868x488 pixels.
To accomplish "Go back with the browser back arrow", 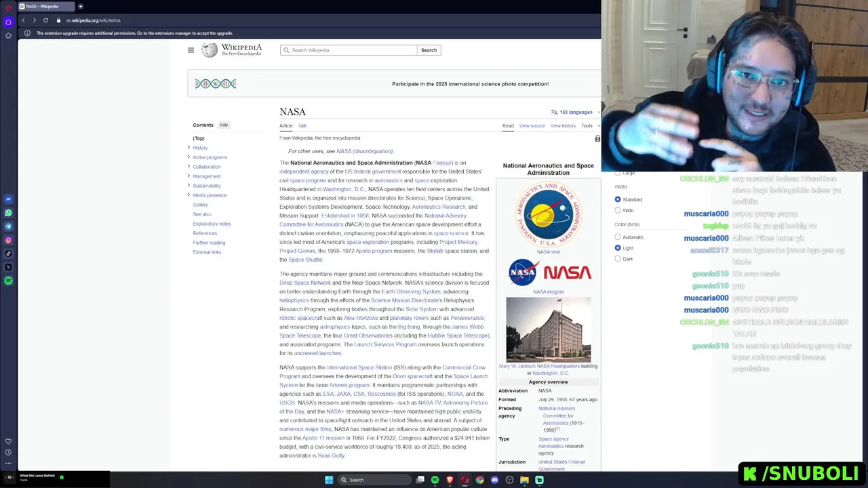I will [x=23, y=20].
